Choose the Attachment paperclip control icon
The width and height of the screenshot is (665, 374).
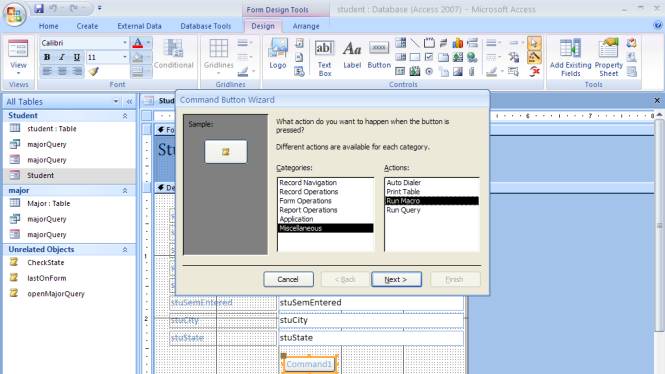pos(472,71)
